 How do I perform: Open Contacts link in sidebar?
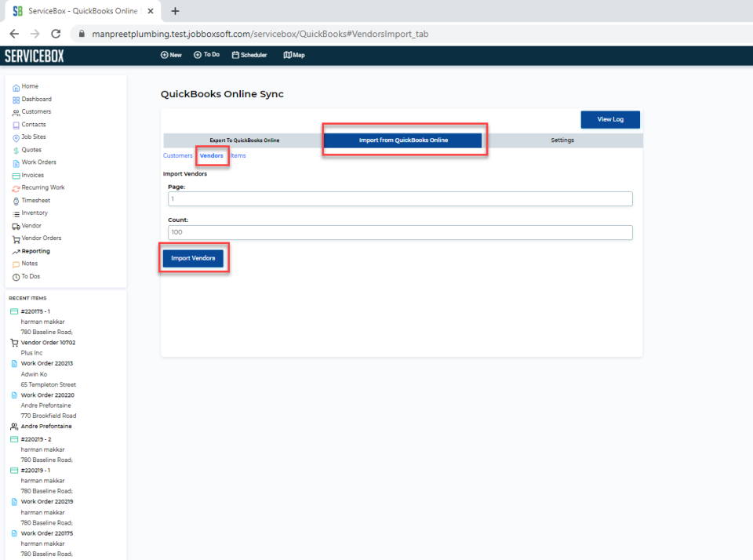tap(34, 125)
